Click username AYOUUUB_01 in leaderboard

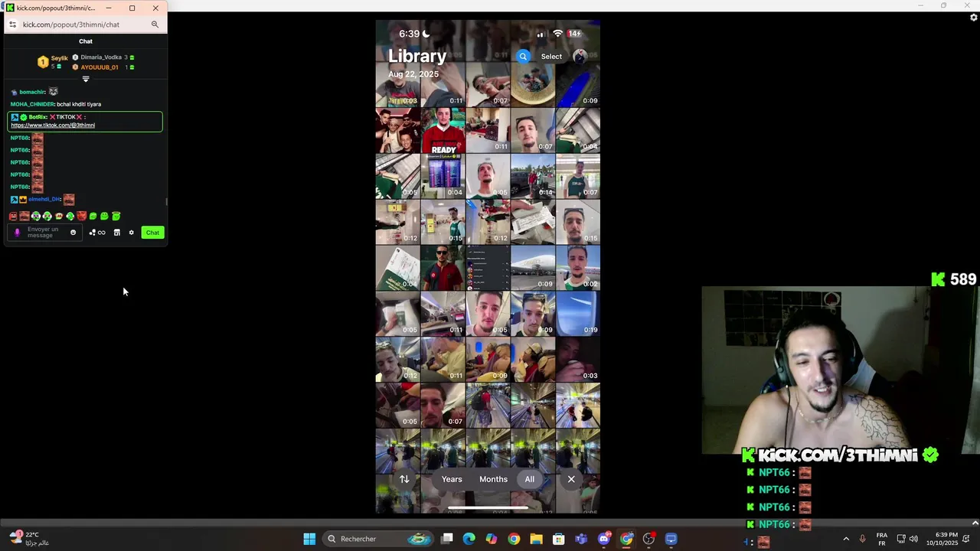point(100,67)
